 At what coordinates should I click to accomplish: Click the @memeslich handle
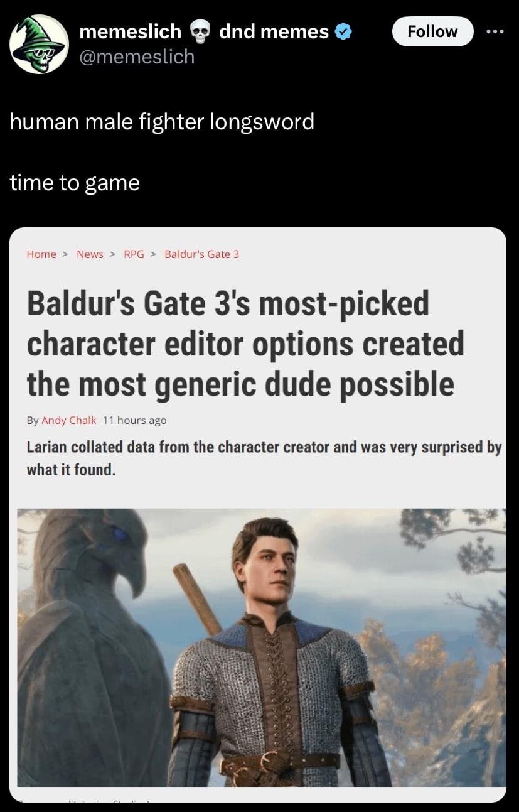pyautogui.click(x=137, y=57)
